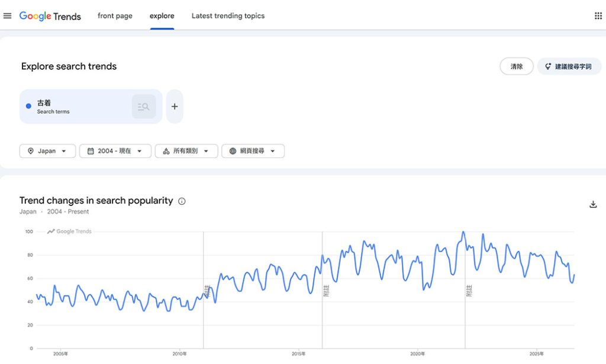Expand the Japan region dropdown
The width and height of the screenshot is (606, 364).
point(47,151)
